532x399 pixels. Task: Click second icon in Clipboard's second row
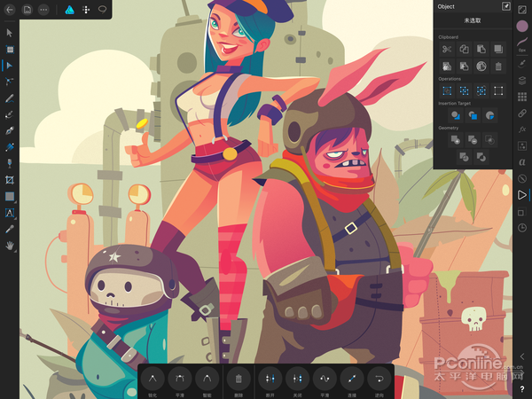click(x=464, y=66)
